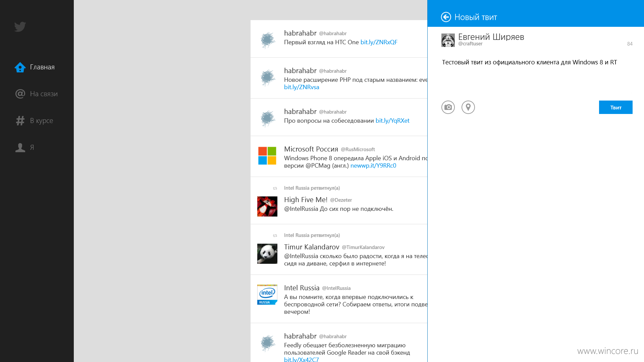Add location with the pin icon

tap(468, 107)
